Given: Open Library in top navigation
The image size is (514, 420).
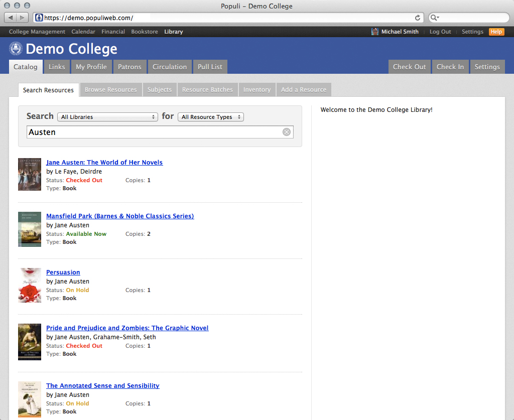Looking at the screenshot, I should pyautogui.click(x=173, y=32).
